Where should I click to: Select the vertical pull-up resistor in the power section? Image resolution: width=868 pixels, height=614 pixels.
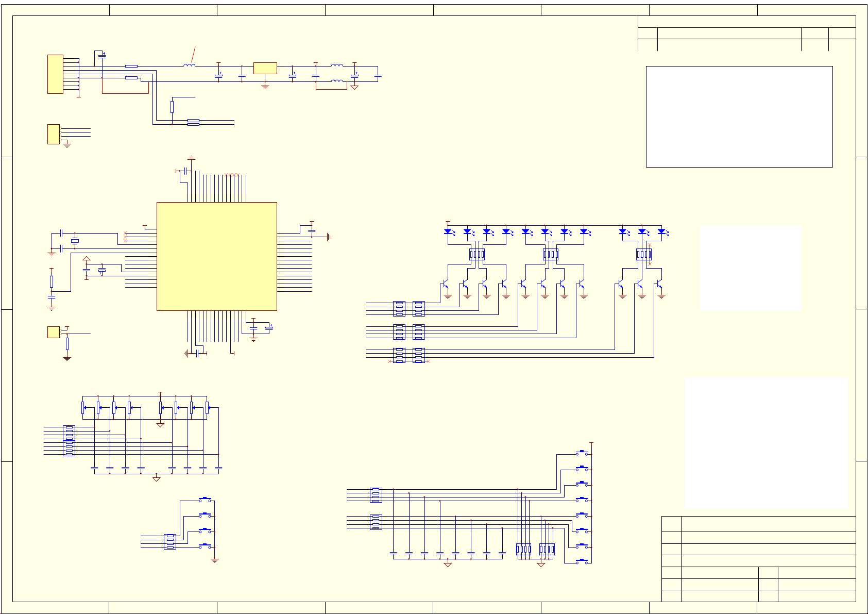(172, 107)
